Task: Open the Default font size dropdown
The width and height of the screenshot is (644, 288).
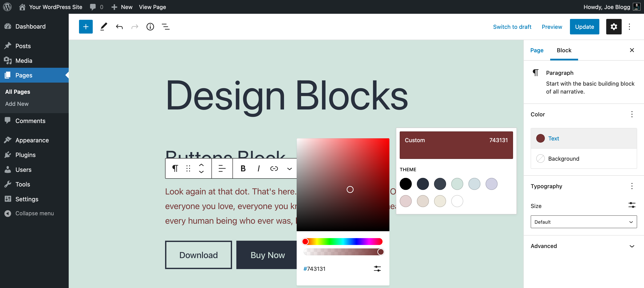Action: pos(583,222)
